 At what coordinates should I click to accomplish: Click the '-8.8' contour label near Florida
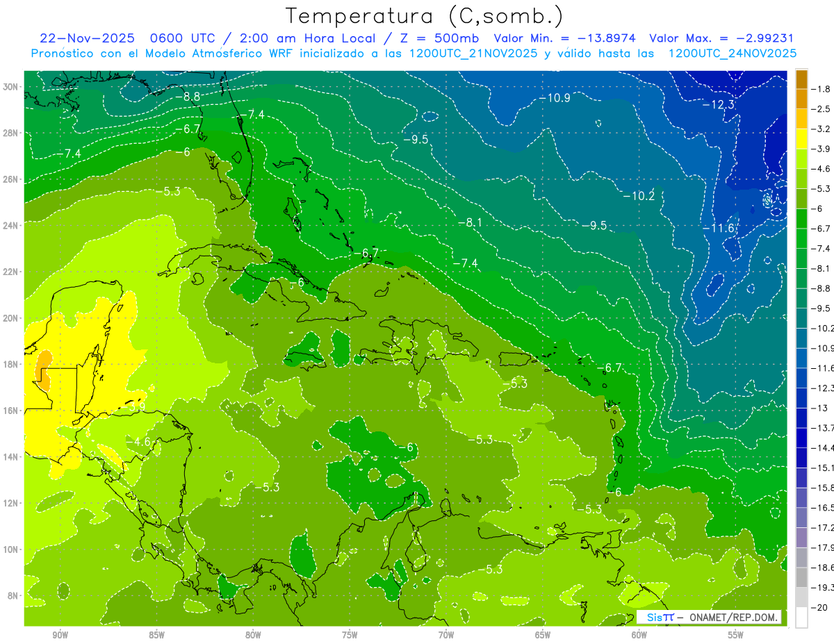pyautogui.click(x=187, y=97)
